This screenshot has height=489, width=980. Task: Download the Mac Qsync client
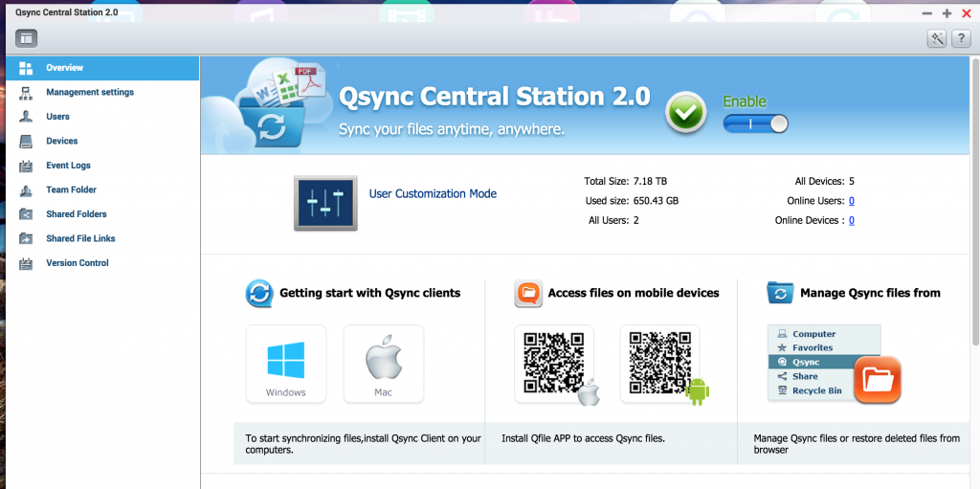(x=383, y=364)
